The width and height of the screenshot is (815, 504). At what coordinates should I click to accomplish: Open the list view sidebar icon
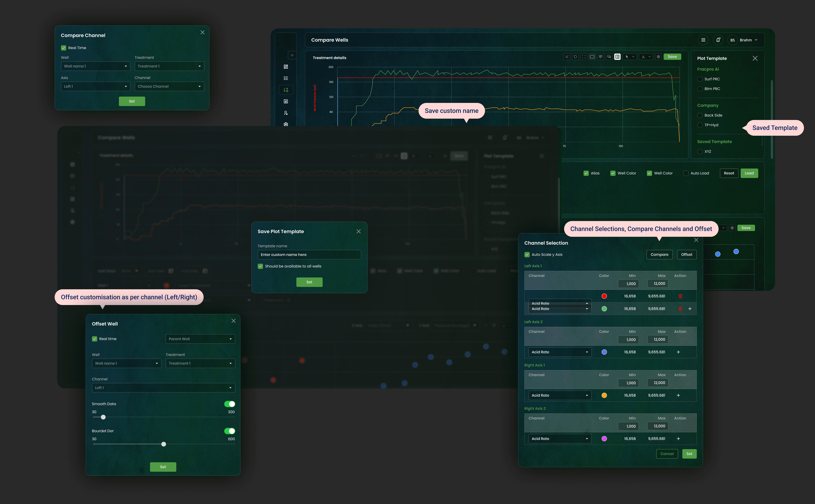click(286, 78)
